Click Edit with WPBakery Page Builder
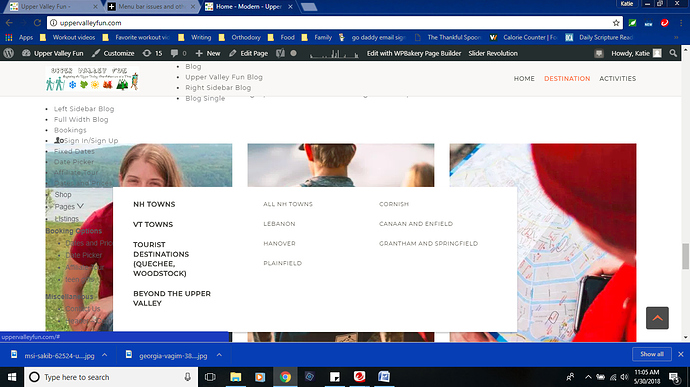The image size is (690, 387). [414, 53]
